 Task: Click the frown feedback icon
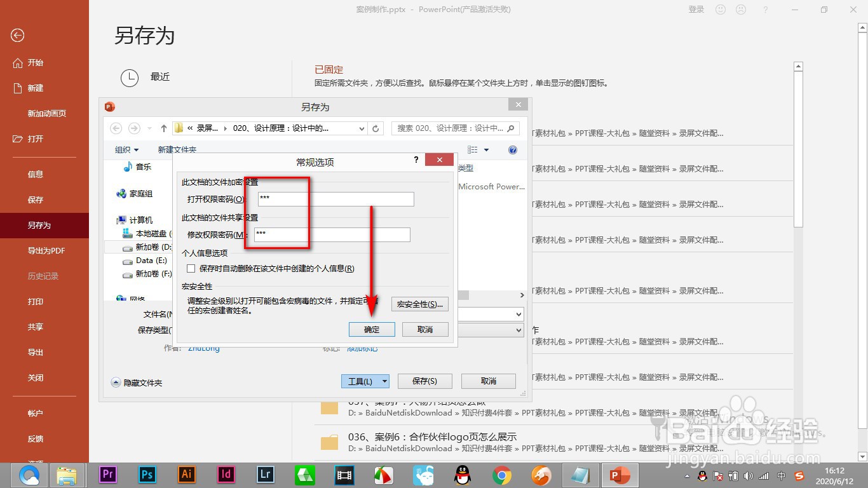(x=741, y=10)
